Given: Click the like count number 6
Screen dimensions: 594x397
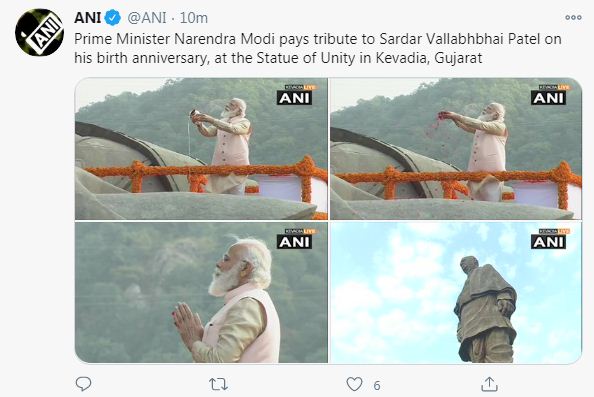Looking at the screenshot, I should (377, 386).
